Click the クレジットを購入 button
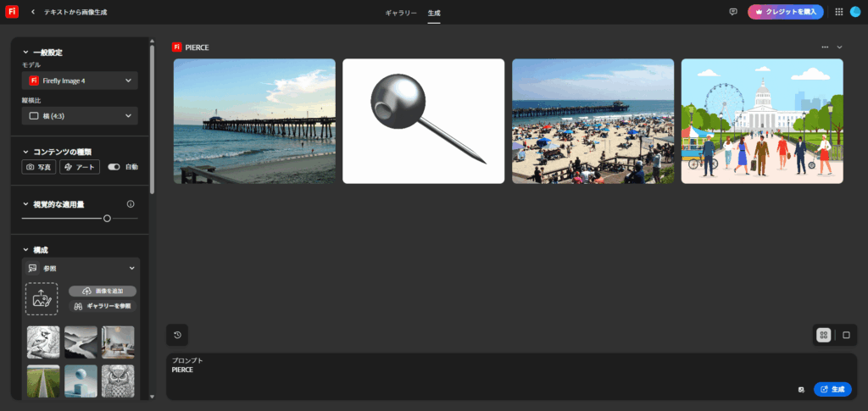This screenshot has width=868, height=411. coord(786,12)
